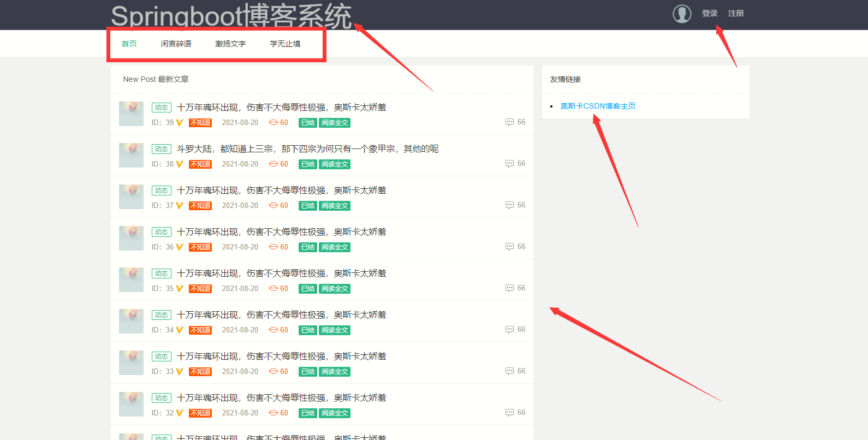Click author avatar thumbnail of post ID 32
This screenshot has height=440, width=868.
[131, 404]
